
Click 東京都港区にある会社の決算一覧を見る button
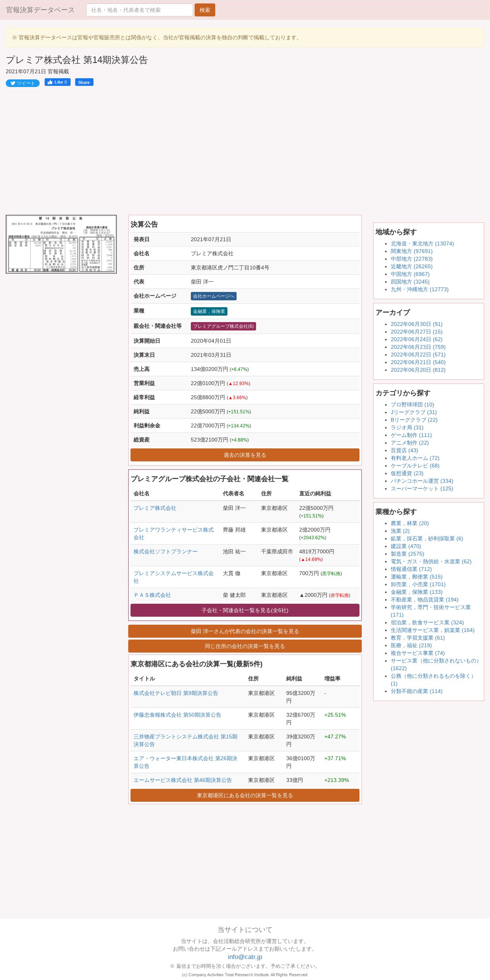245,795
